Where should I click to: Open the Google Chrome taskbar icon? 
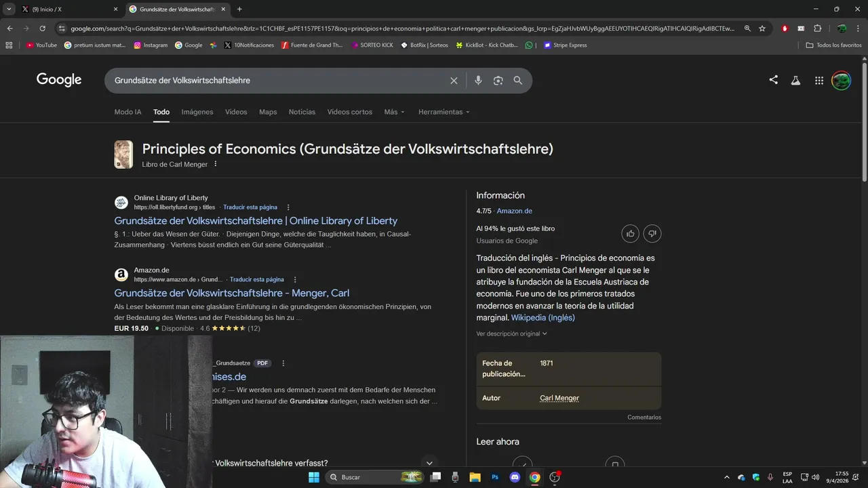point(535,477)
